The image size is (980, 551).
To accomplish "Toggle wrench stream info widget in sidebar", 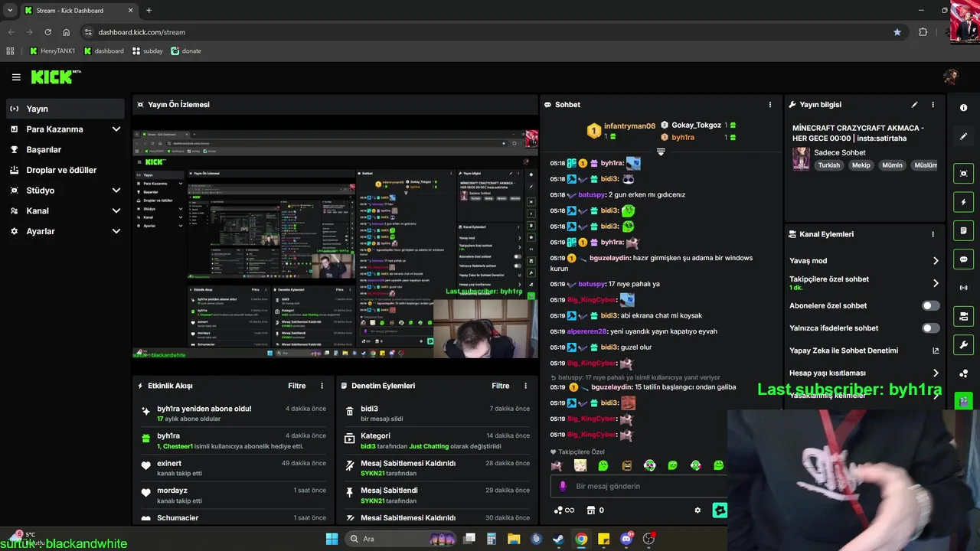I will point(964,344).
